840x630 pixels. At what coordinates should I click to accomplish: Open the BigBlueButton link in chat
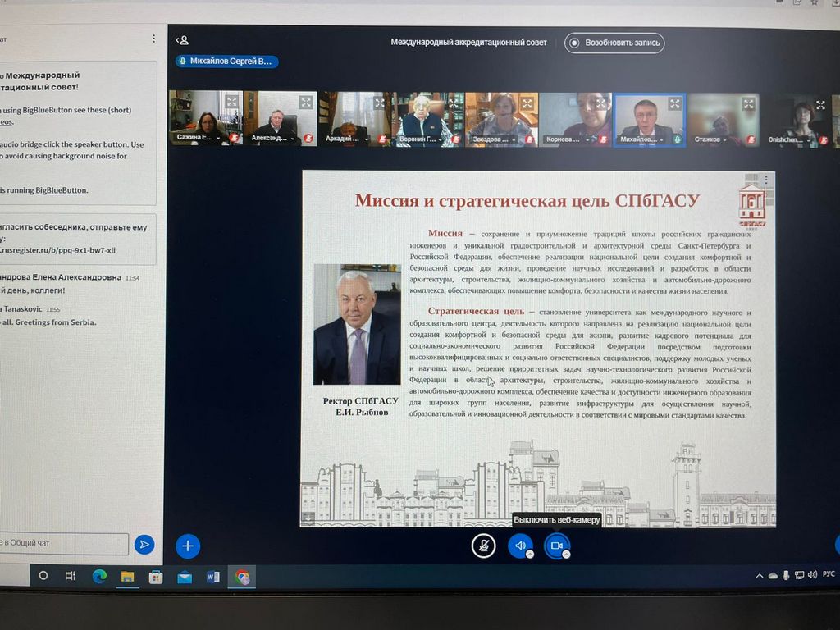point(61,190)
